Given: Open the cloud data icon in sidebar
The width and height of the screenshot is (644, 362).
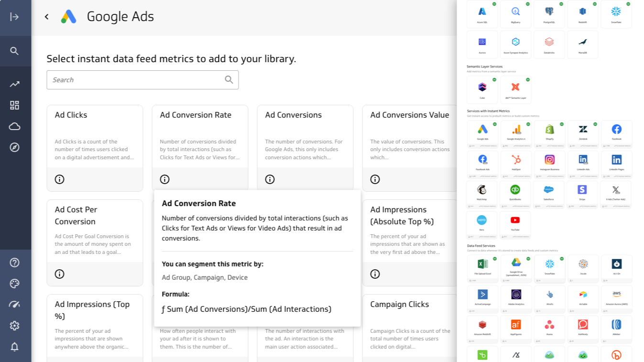Looking at the screenshot, I should [14, 126].
